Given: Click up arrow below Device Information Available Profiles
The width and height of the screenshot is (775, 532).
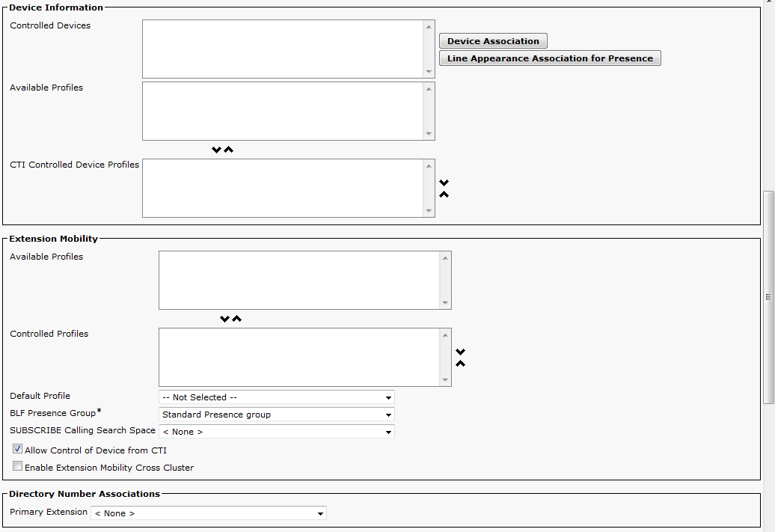Looking at the screenshot, I should (x=229, y=150).
